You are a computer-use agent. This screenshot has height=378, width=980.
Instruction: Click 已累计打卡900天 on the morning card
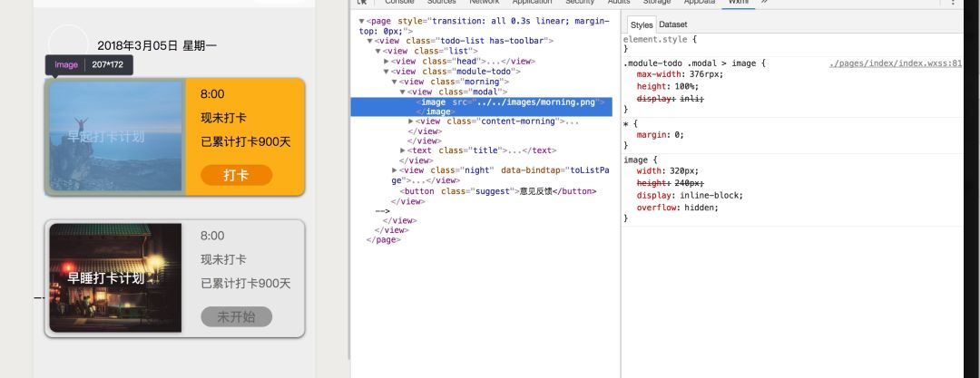(x=246, y=141)
